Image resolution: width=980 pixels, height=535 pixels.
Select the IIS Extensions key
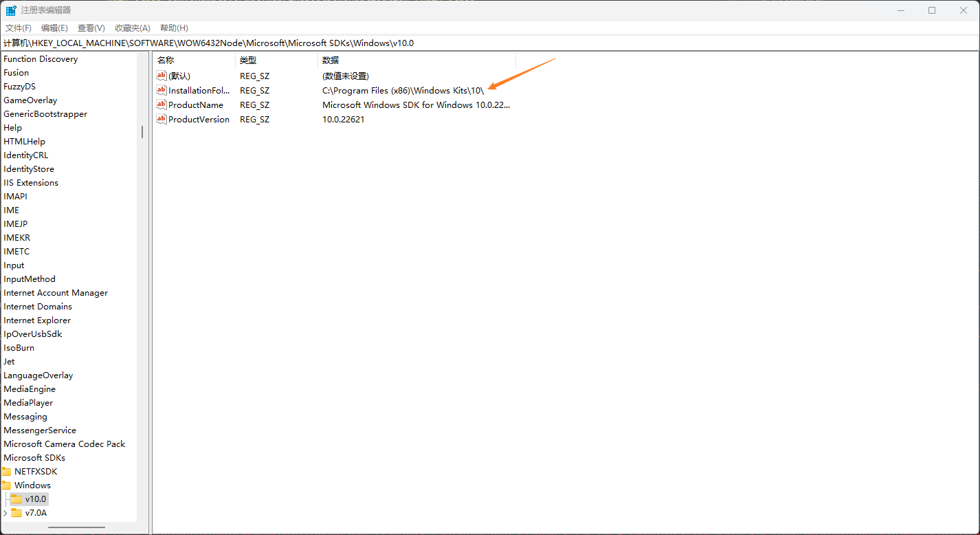tap(31, 183)
